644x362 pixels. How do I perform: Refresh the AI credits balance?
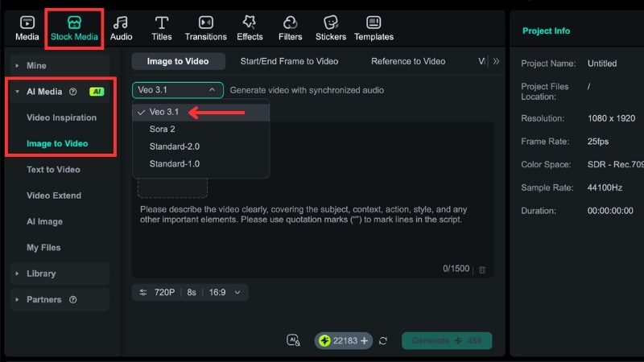pyautogui.click(x=383, y=340)
